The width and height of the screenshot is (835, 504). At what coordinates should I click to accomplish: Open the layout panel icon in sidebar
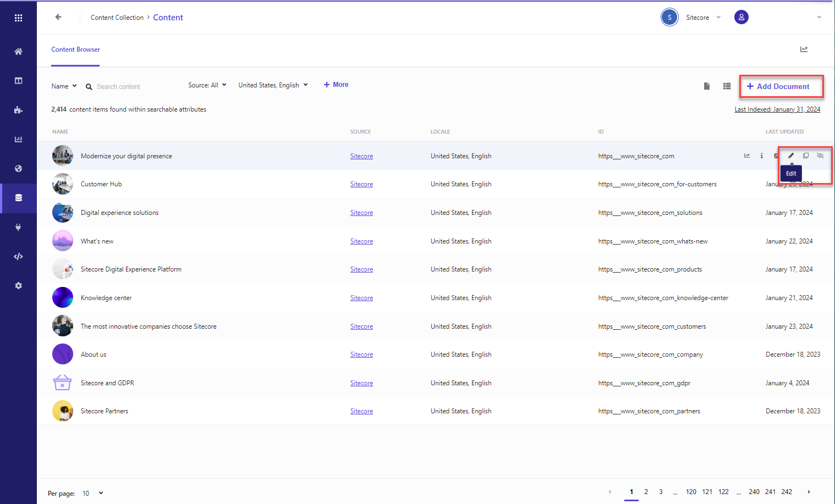point(18,81)
